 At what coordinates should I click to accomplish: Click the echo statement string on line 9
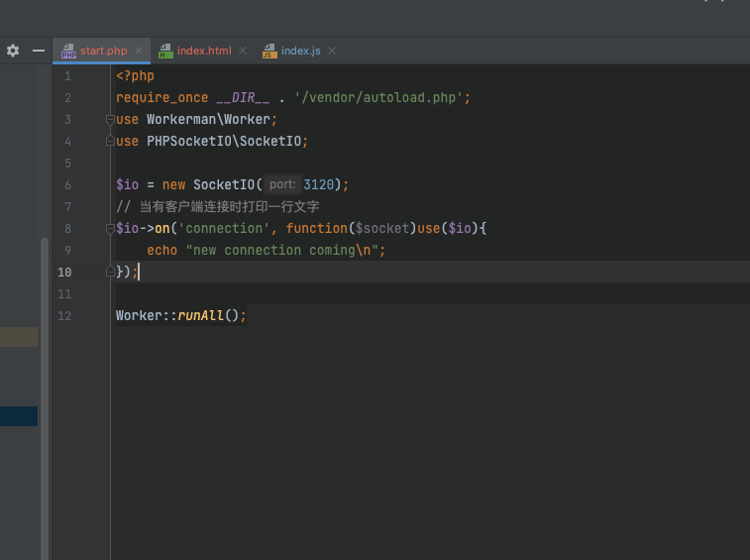[282, 251]
